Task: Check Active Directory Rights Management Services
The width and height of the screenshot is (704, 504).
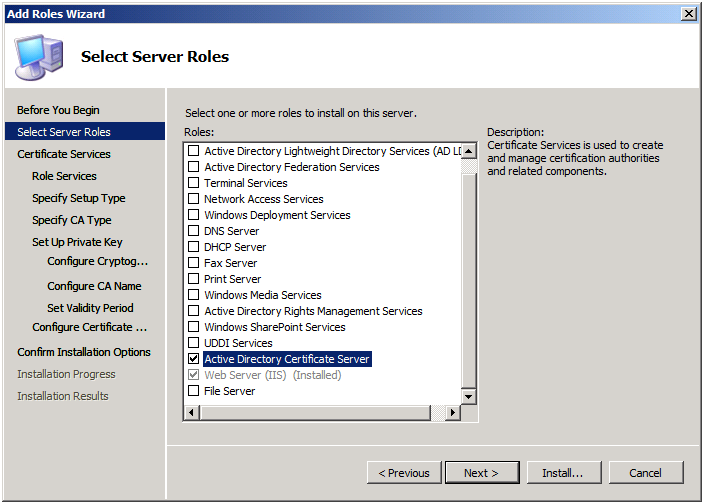Action: (x=194, y=311)
